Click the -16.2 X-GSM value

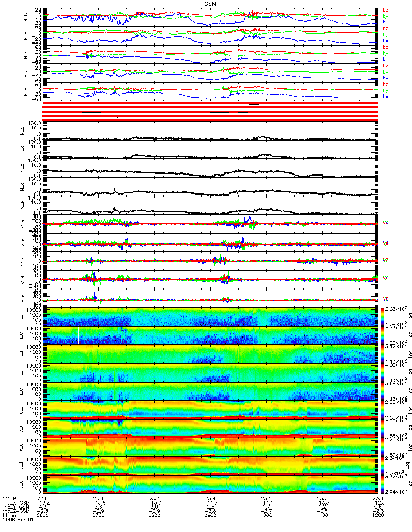[x=43, y=503]
